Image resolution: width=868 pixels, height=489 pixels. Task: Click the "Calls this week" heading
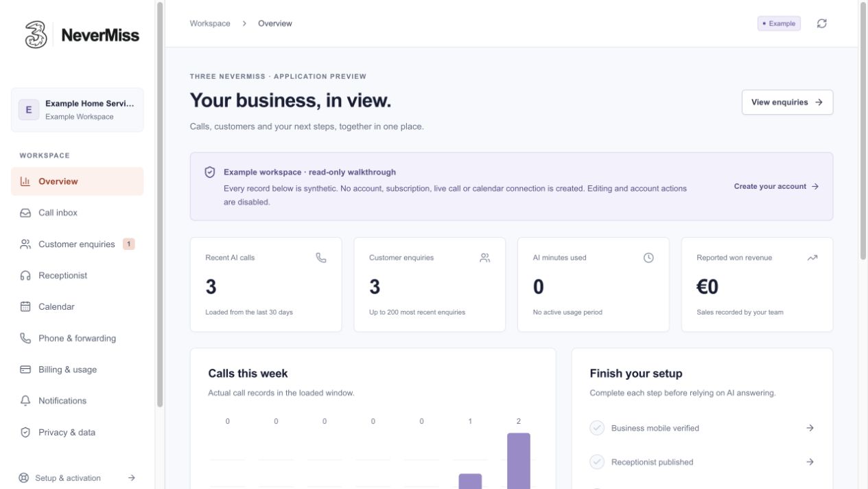click(248, 374)
